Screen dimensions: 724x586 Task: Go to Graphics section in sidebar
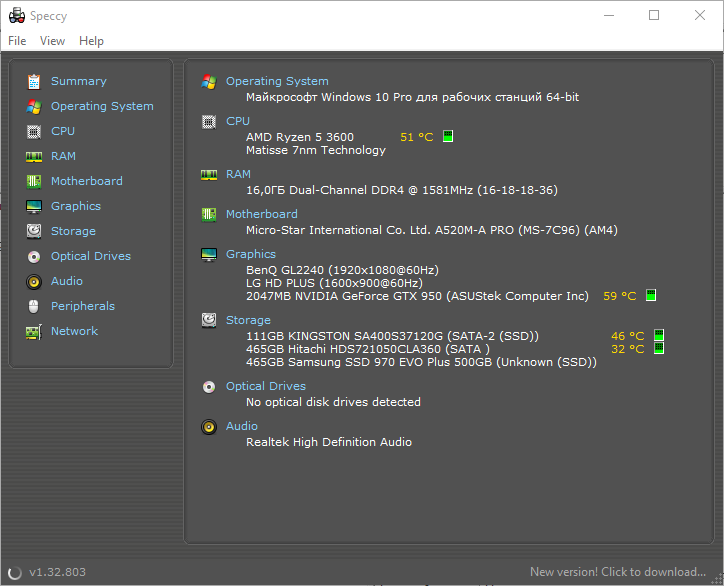click(x=76, y=206)
